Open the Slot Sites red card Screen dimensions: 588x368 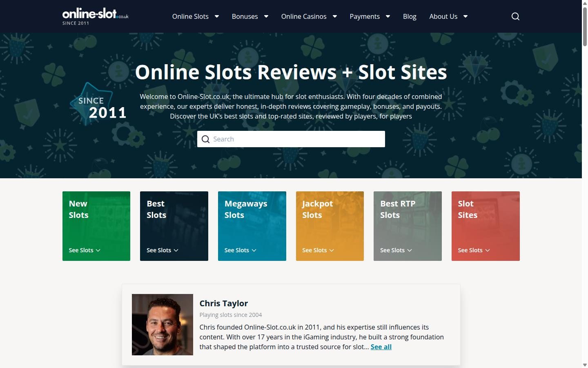point(486,226)
